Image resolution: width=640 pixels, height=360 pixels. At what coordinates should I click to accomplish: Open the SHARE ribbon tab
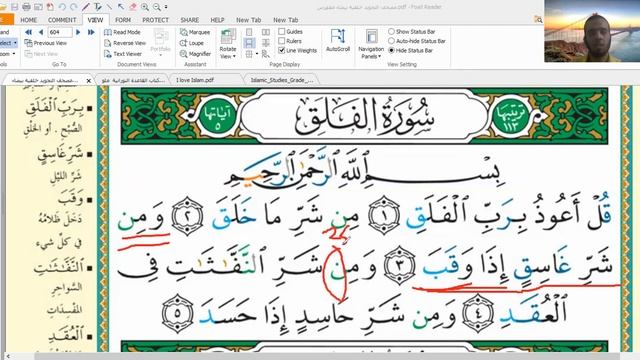pyautogui.click(x=190, y=20)
